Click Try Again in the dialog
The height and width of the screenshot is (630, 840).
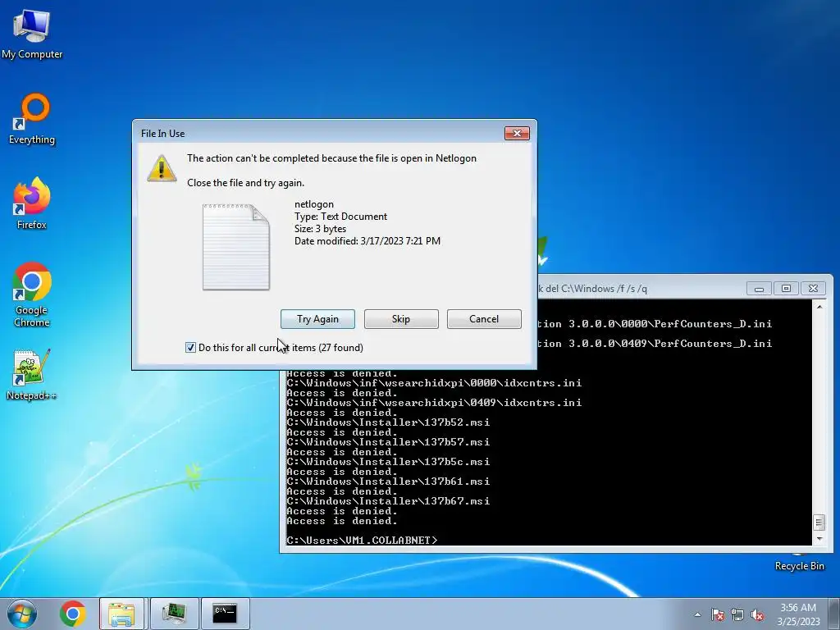[317, 319]
